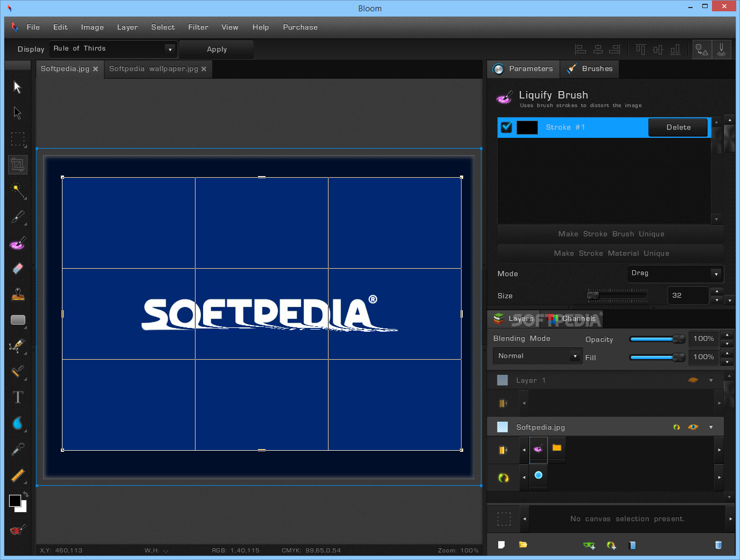
Task: Select the Magic Wand tool
Action: pos(18,191)
